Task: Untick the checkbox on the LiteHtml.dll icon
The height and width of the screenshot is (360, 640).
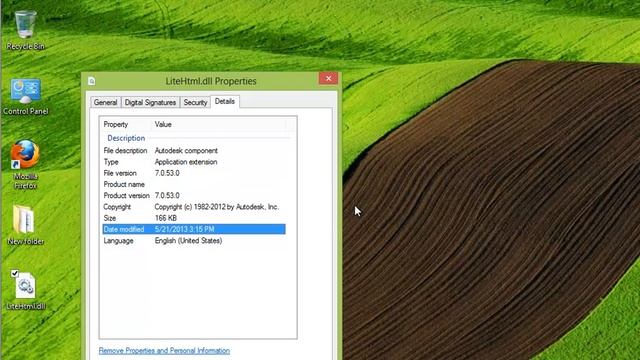Action: (x=15, y=273)
